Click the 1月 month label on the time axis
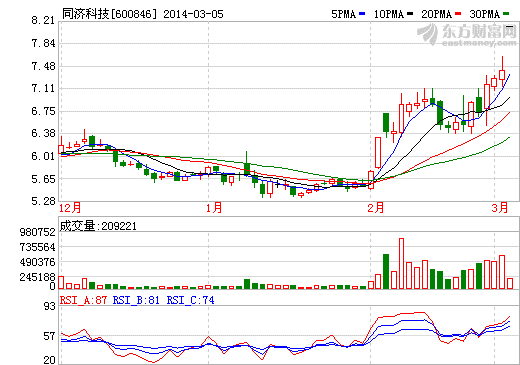 [x=214, y=208]
